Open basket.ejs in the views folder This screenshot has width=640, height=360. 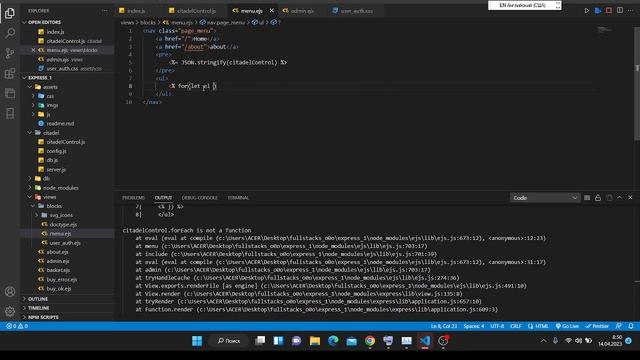pyautogui.click(x=58, y=270)
